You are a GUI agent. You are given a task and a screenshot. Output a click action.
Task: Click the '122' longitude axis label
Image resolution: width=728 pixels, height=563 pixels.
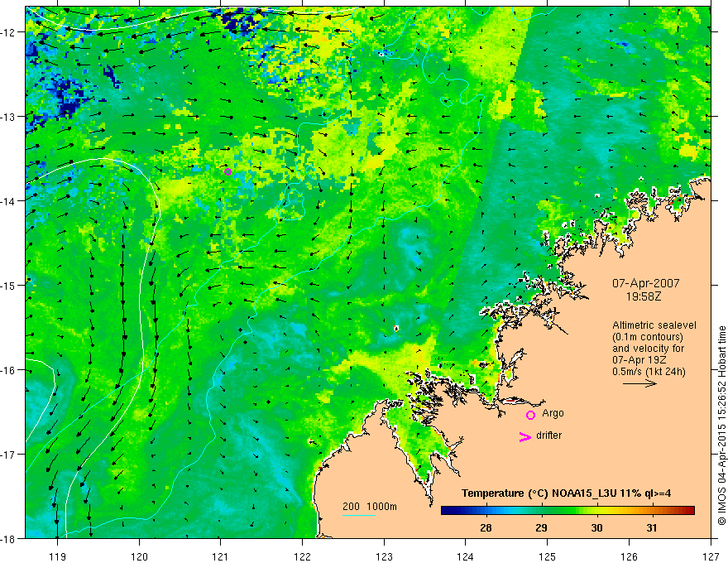point(302,556)
